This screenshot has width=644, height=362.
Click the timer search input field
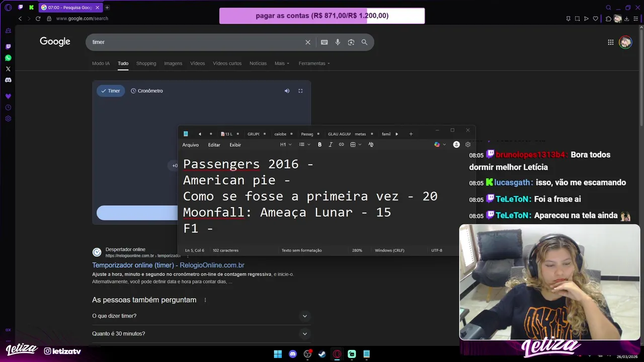pos(196,42)
